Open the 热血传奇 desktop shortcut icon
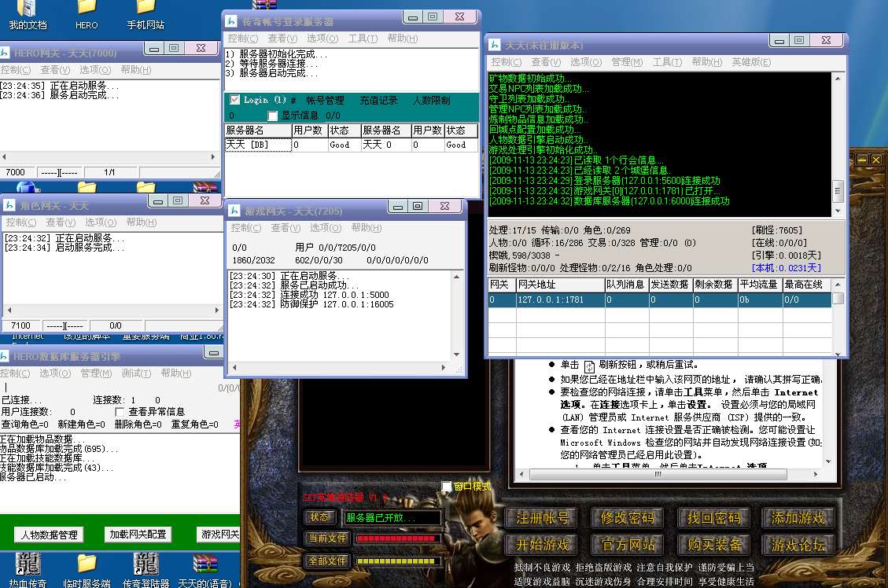Screen dimensions: 888x588 tap(28, 564)
